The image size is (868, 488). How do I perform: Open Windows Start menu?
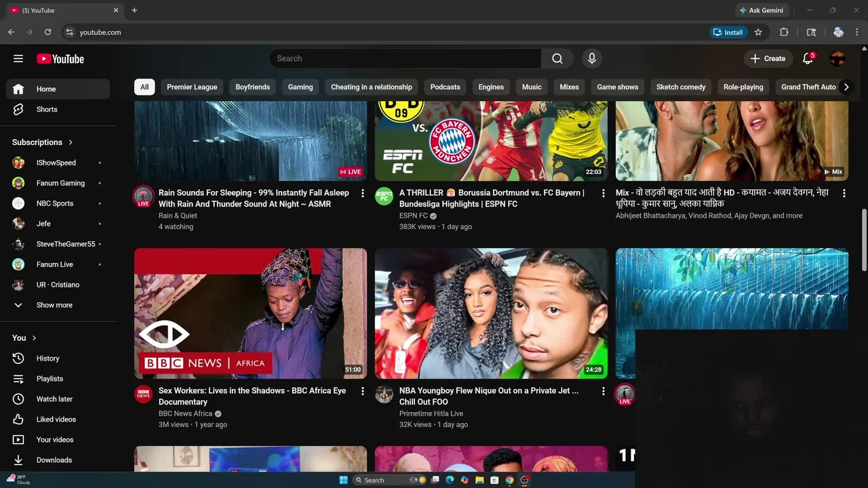pos(343,480)
